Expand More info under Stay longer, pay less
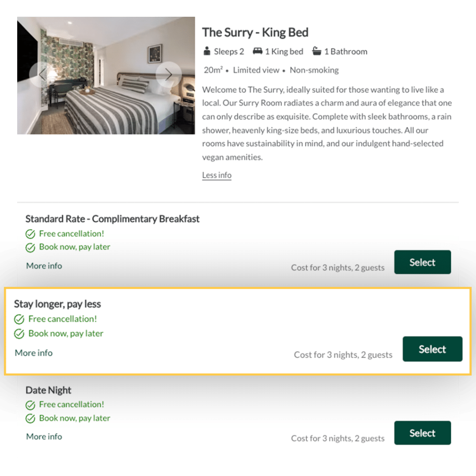Image resolution: width=476 pixels, height=476 pixels. click(34, 353)
